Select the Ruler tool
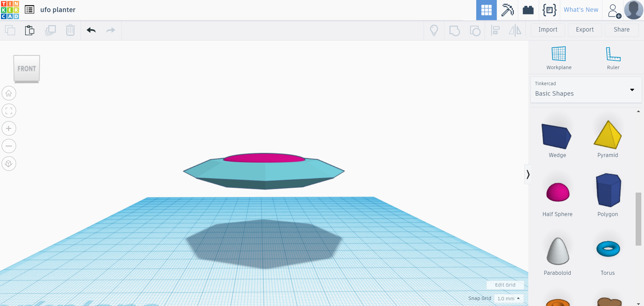Image resolution: width=644 pixels, height=306 pixels. coord(613,58)
